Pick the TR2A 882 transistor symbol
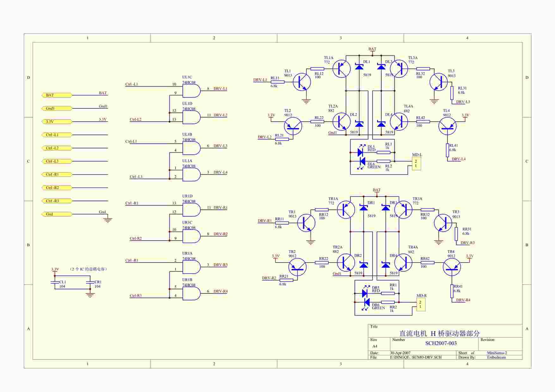This screenshot has height=392, width=555. (x=346, y=262)
